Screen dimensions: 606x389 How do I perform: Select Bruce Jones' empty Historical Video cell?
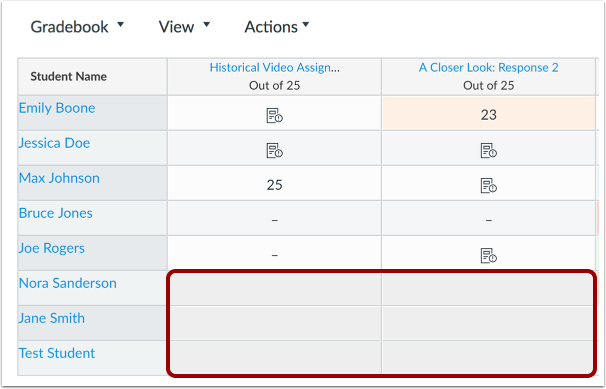click(274, 218)
